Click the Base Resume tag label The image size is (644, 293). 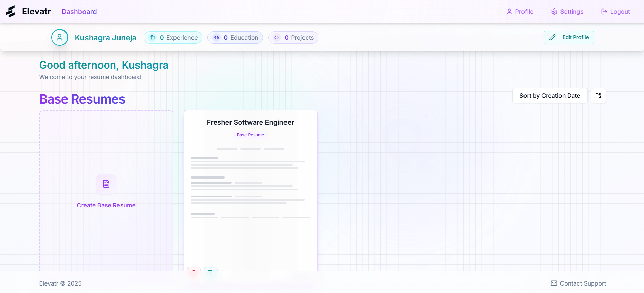coord(251,135)
